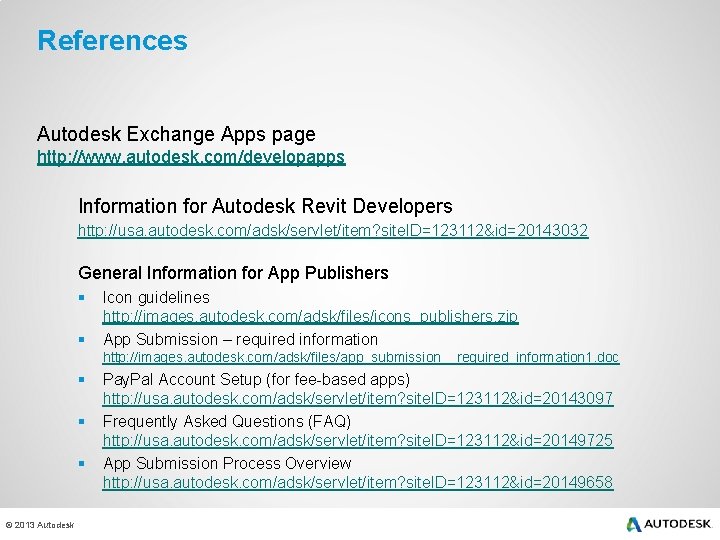Click App Submission Process Overview text
This screenshot has height=540, width=720.
(227, 463)
